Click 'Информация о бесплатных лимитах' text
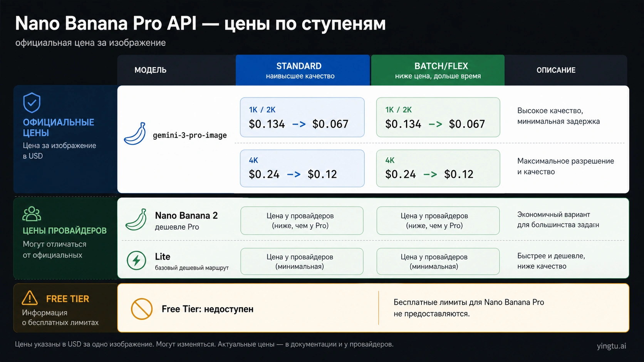Image resolution: width=644 pixels, height=362 pixels. [x=60, y=318]
